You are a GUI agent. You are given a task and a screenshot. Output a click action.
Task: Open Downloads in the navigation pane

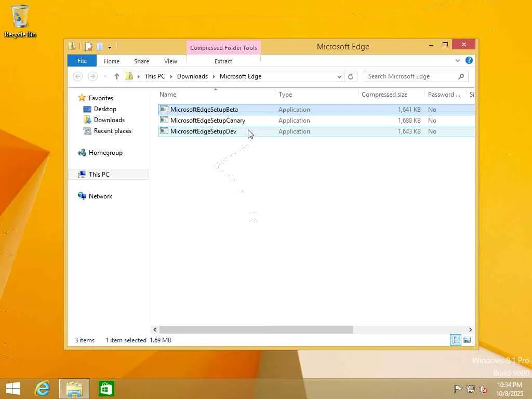tap(109, 120)
